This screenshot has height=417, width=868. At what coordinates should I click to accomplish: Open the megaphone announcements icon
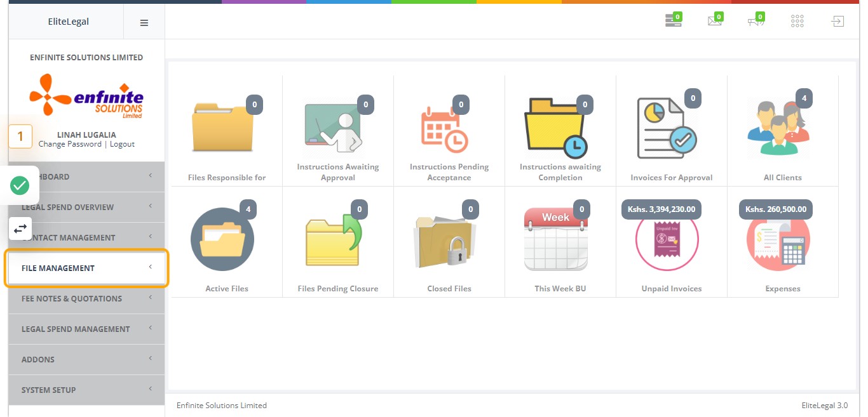(x=756, y=21)
